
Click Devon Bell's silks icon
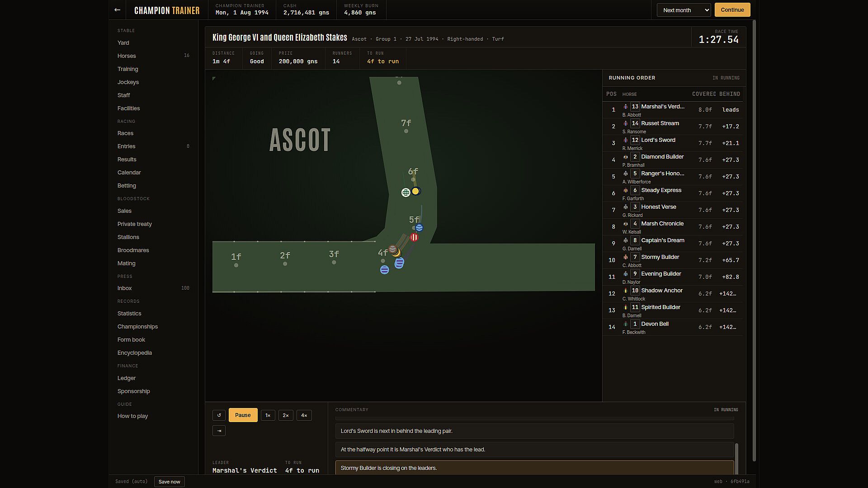(626, 324)
